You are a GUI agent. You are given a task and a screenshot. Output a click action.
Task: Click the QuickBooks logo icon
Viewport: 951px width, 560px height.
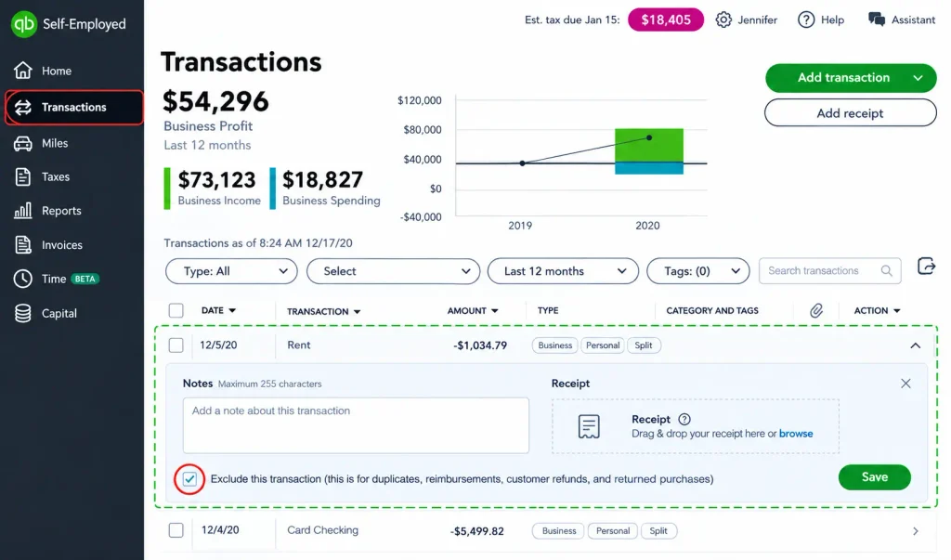23,24
